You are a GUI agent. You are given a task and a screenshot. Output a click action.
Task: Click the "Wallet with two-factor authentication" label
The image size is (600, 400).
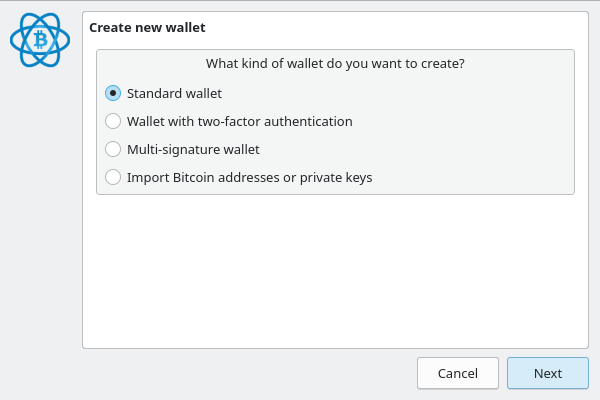pos(239,121)
